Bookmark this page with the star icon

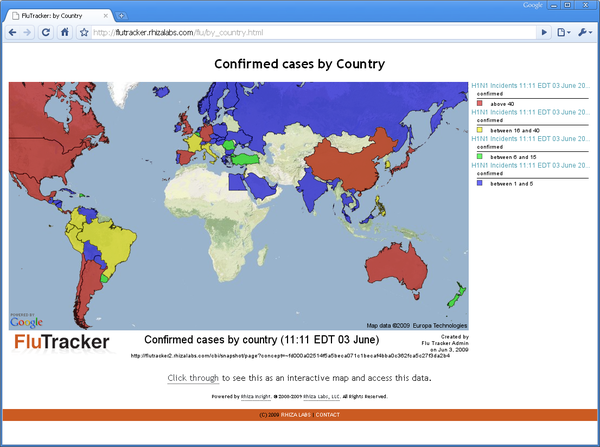(x=84, y=33)
